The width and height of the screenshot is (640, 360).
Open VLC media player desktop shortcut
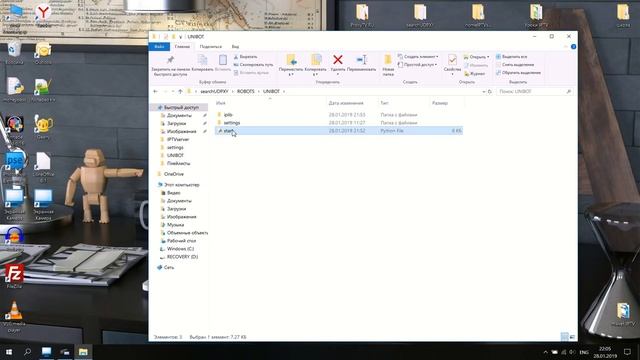click(x=14, y=316)
